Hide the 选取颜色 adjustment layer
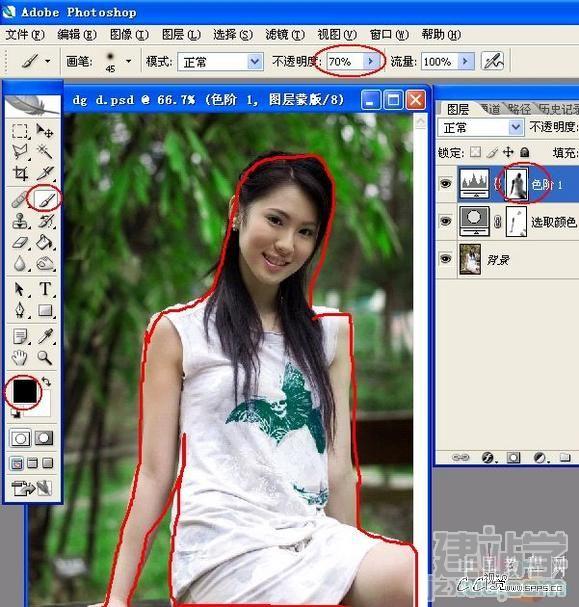The height and width of the screenshot is (607, 579). coord(445,221)
